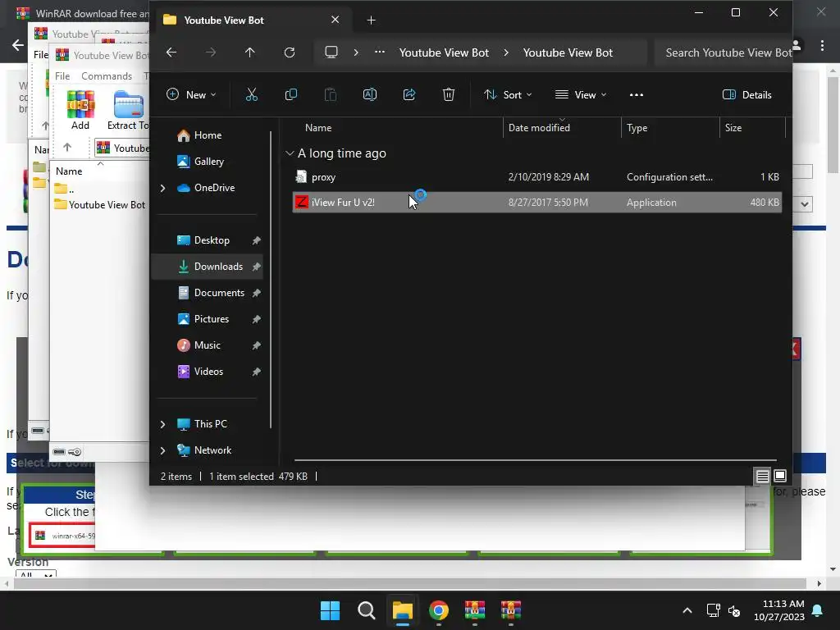Click the first WinRAR taskbar icon
The height and width of the screenshot is (630, 840).
click(x=475, y=610)
